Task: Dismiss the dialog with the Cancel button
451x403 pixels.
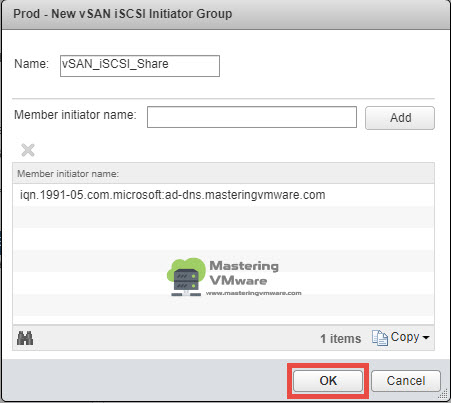Action: [406, 381]
